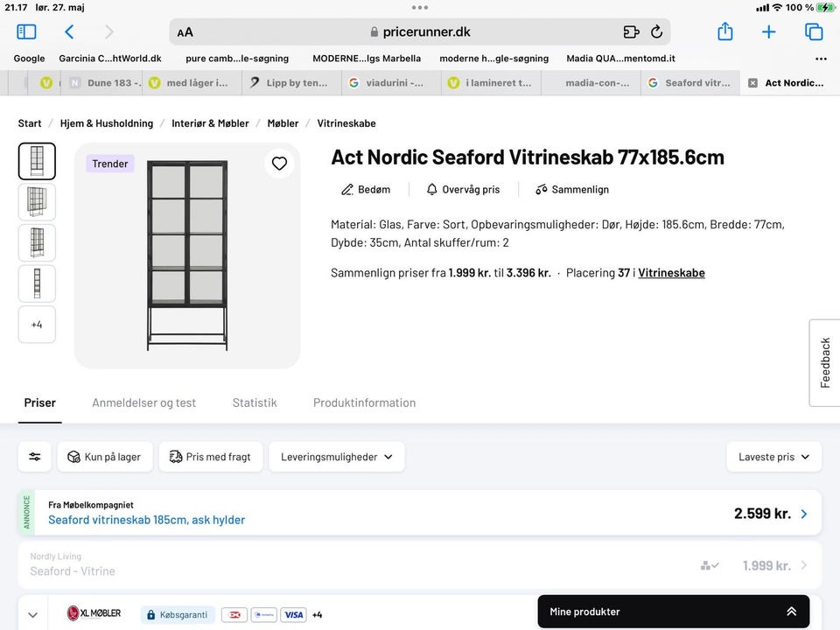Open the price filter settings icon
840x630 pixels.
coord(35,457)
